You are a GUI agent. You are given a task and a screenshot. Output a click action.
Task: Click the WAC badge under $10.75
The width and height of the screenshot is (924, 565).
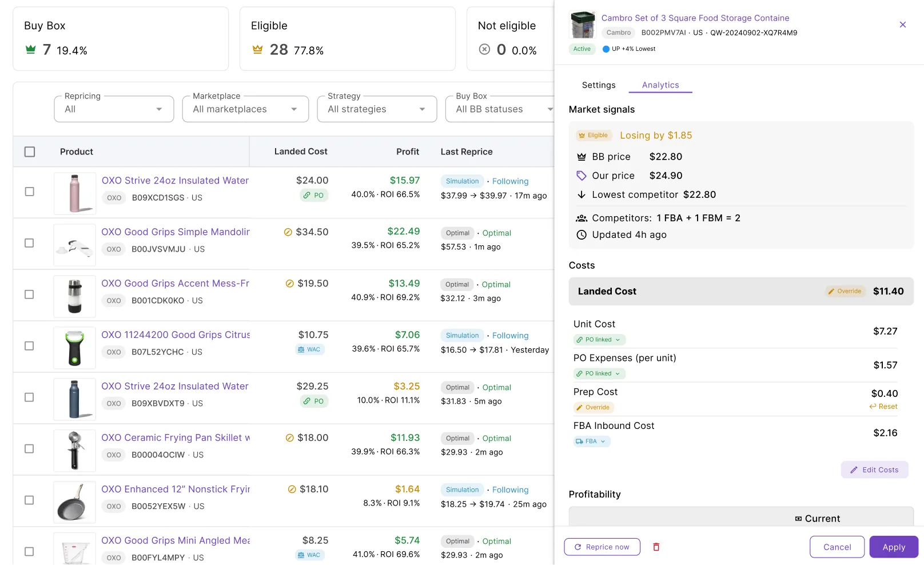click(x=309, y=349)
